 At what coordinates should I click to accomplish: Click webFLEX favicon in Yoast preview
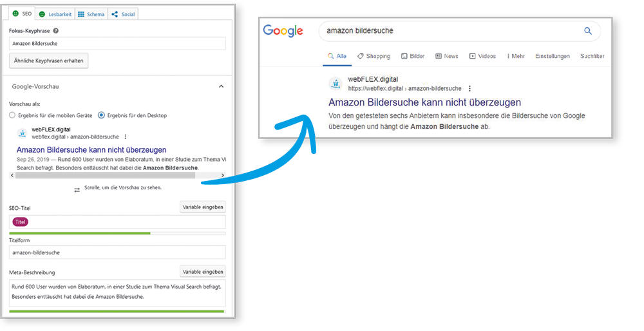pyautogui.click(x=22, y=133)
